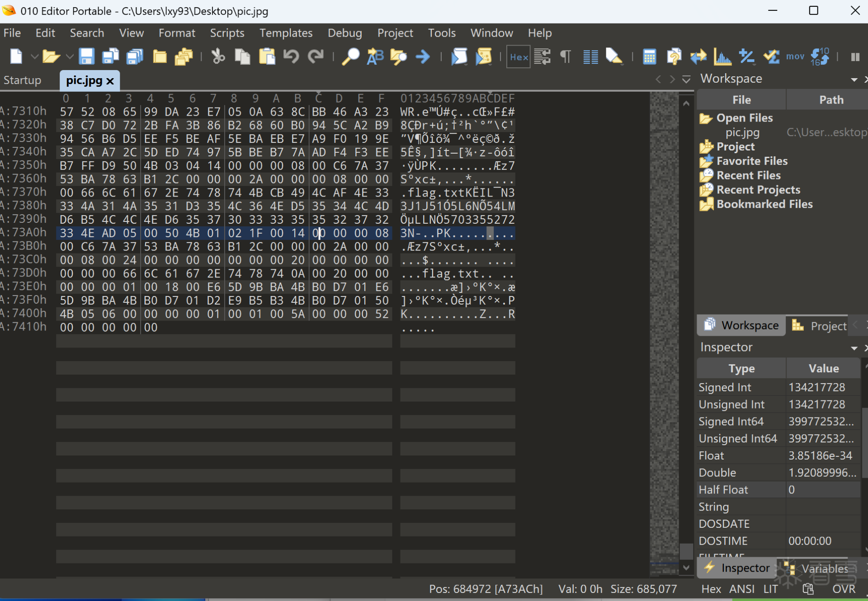Click the Undo arrow icon
Screen dimensions: 868x601
point(291,57)
